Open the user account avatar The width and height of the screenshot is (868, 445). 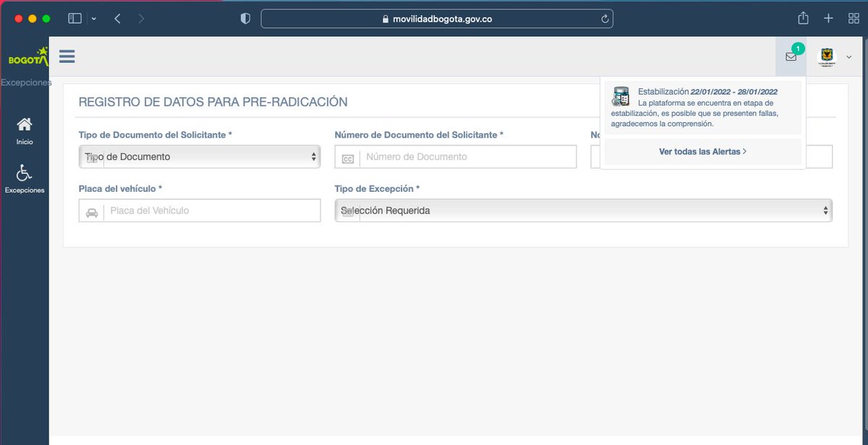(825, 56)
